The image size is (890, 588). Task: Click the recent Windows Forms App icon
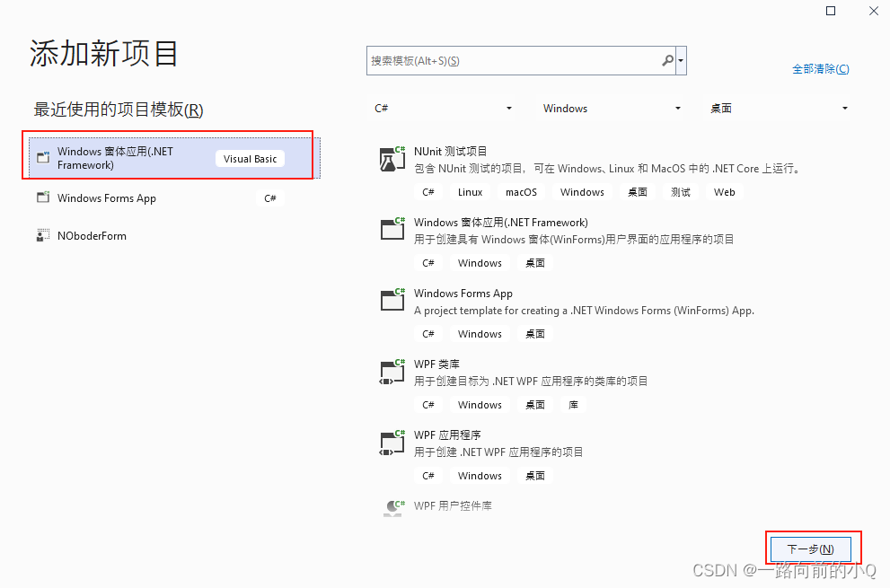43,197
